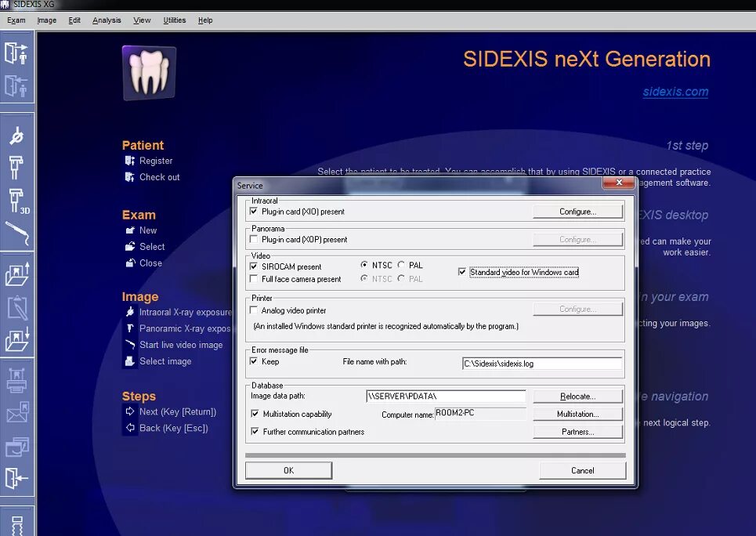Open the View menu
The height and width of the screenshot is (536, 756).
(142, 20)
